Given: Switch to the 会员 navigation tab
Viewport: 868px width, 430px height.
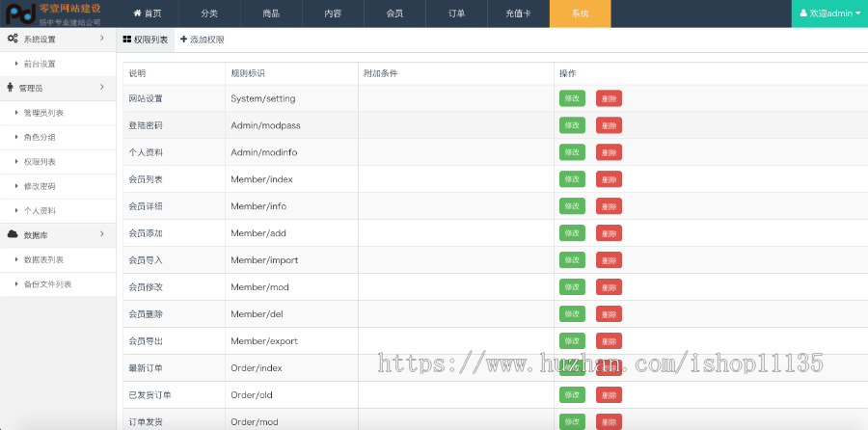Looking at the screenshot, I should (394, 13).
